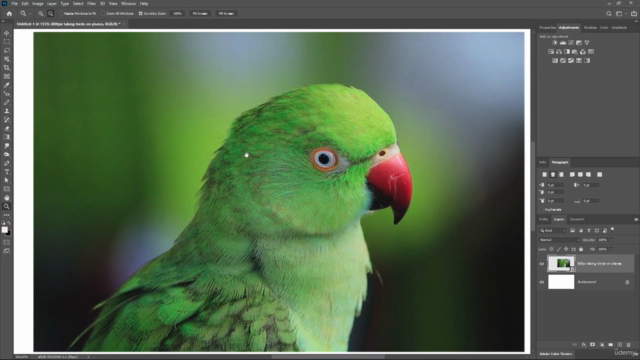This screenshot has width=640, height=360.
Task: Select the Lasso tool
Action: coord(7,50)
